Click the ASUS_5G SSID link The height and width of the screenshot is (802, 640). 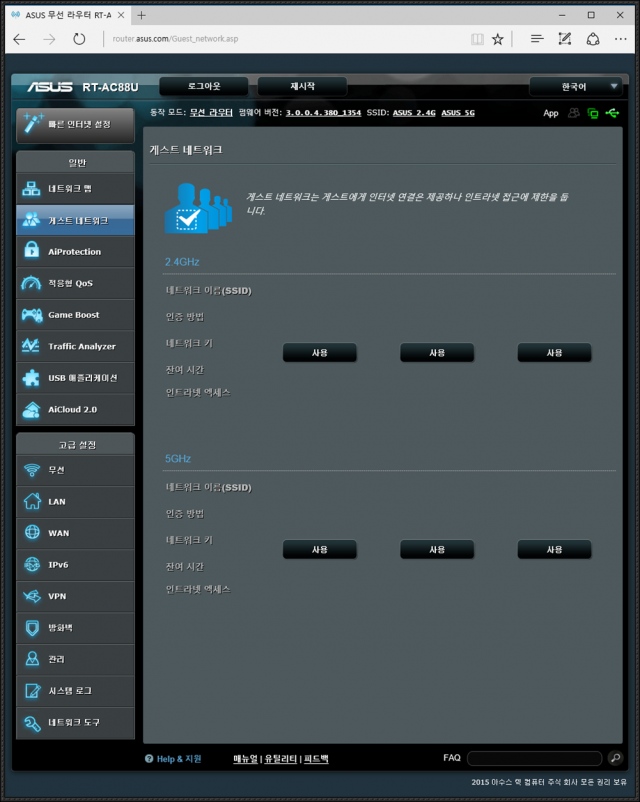[458, 113]
